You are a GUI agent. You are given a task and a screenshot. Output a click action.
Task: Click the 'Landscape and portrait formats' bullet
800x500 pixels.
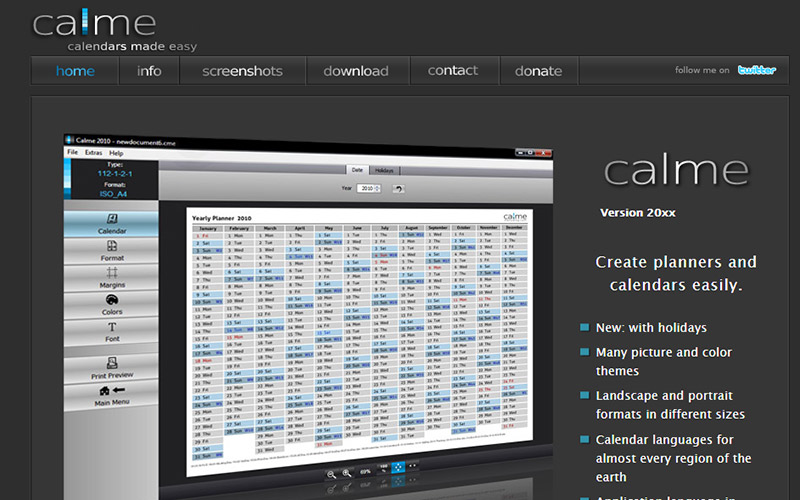(670, 405)
